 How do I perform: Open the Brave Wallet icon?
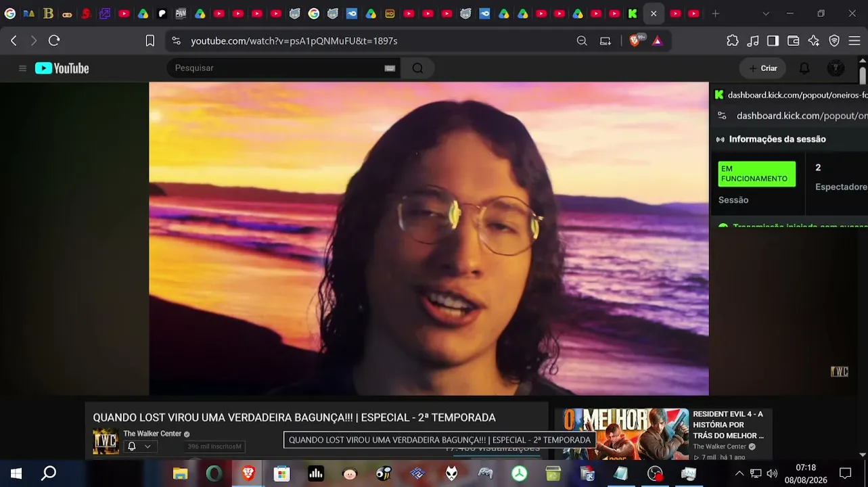coord(794,41)
